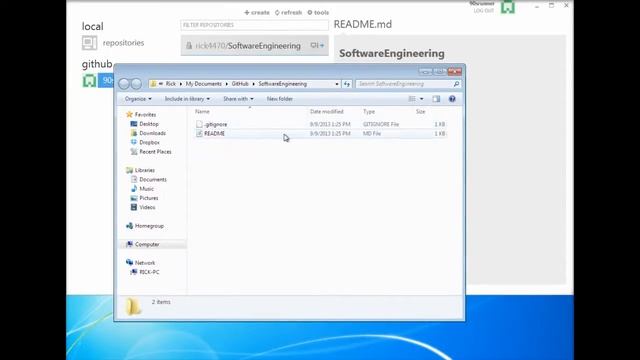
Task: Toggle the preview pane icon
Action: [436, 99]
